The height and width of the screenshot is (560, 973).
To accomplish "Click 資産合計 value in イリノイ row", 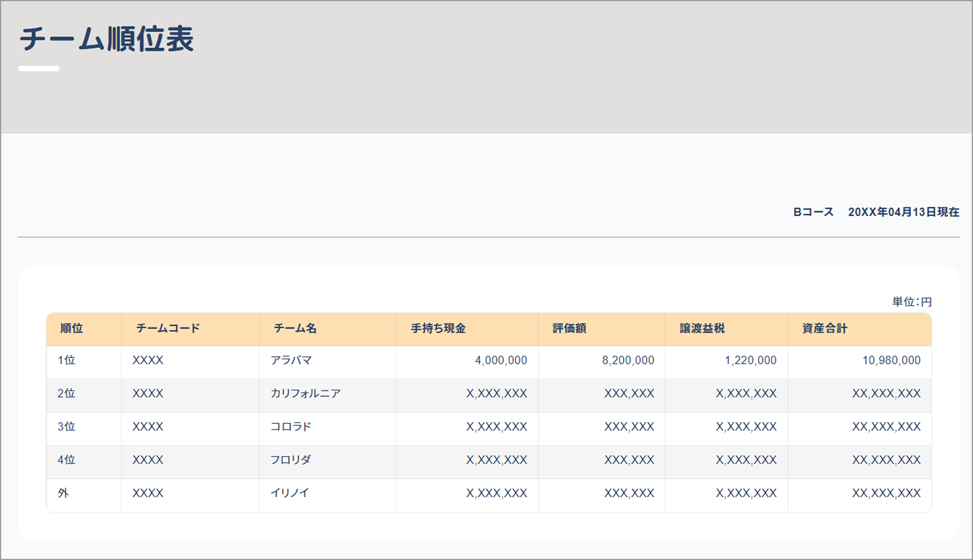I will point(886,493).
